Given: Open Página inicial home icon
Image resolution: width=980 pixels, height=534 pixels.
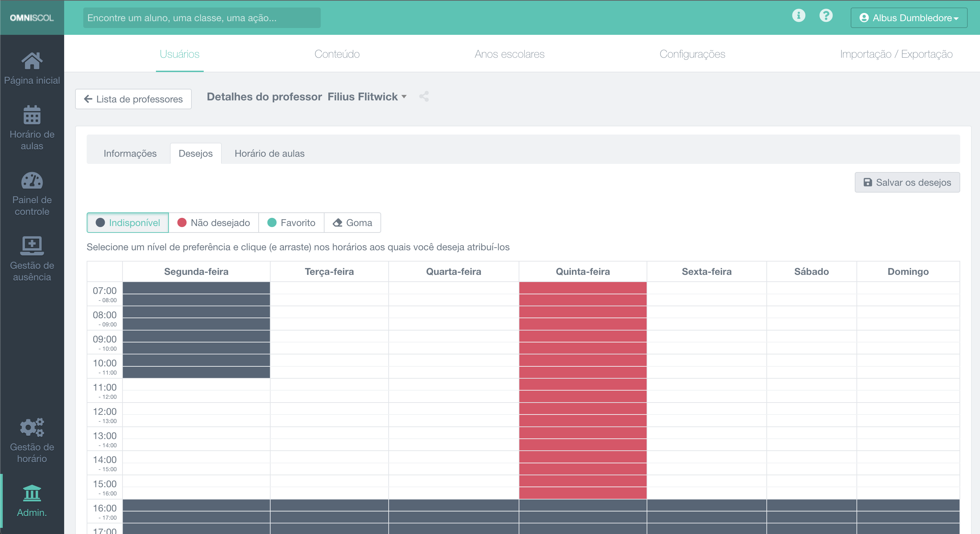Looking at the screenshot, I should 32,61.
